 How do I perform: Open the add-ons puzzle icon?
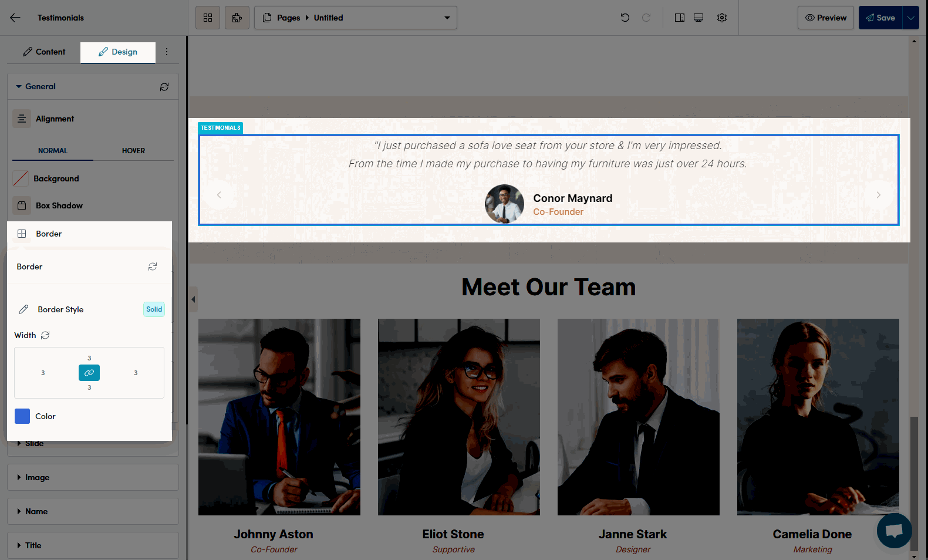(237, 18)
